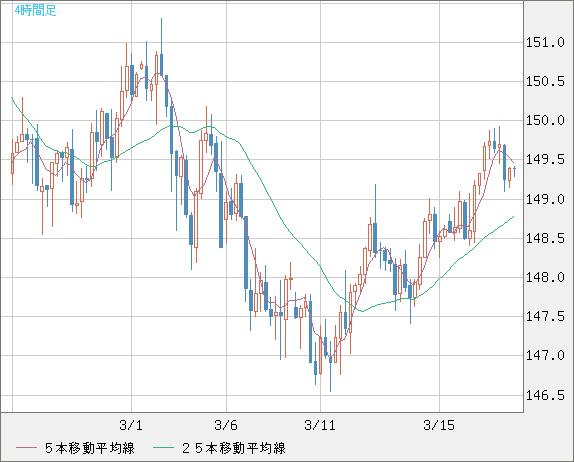
Task: Click the 3/15 date label on axis
Action: [x=439, y=425]
